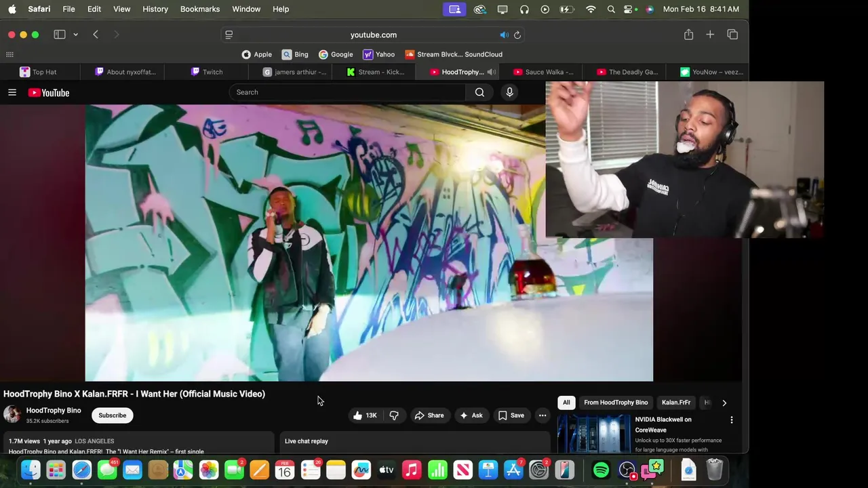Open the page menu icon in address bar
The image size is (868, 488).
tap(229, 35)
